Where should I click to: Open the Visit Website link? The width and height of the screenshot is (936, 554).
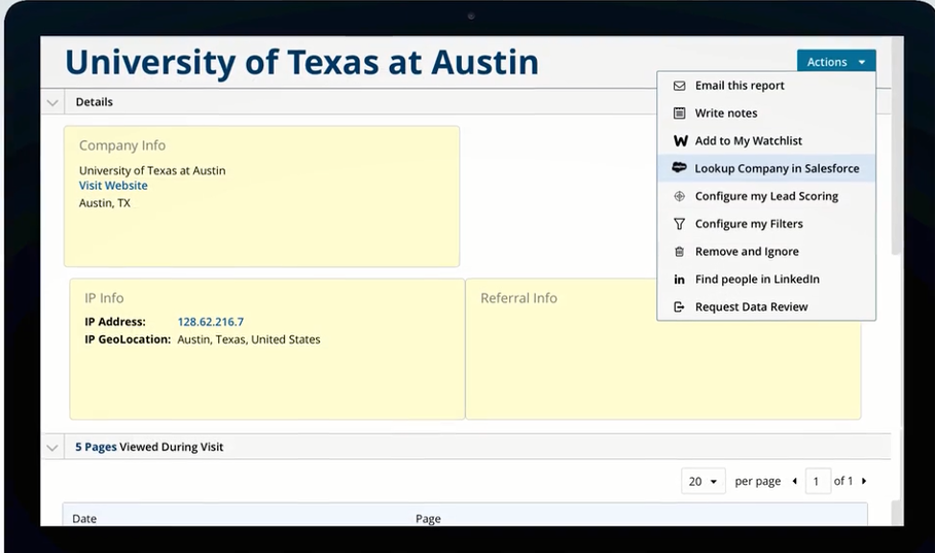113,186
